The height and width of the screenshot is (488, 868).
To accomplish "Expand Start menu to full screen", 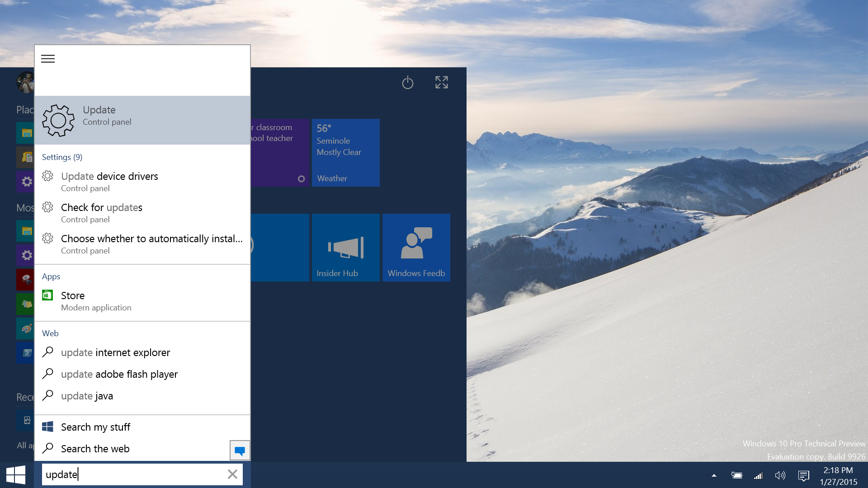I will (x=442, y=82).
